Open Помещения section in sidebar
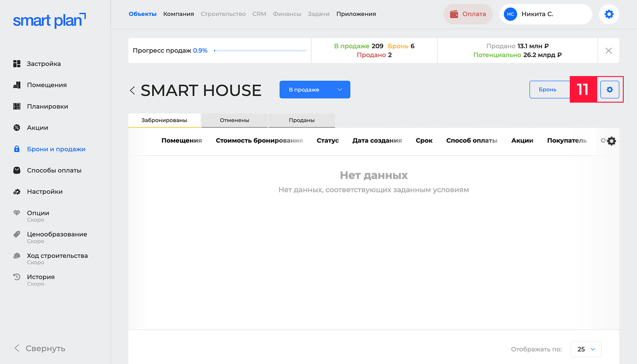The width and height of the screenshot is (637, 364). tap(47, 85)
